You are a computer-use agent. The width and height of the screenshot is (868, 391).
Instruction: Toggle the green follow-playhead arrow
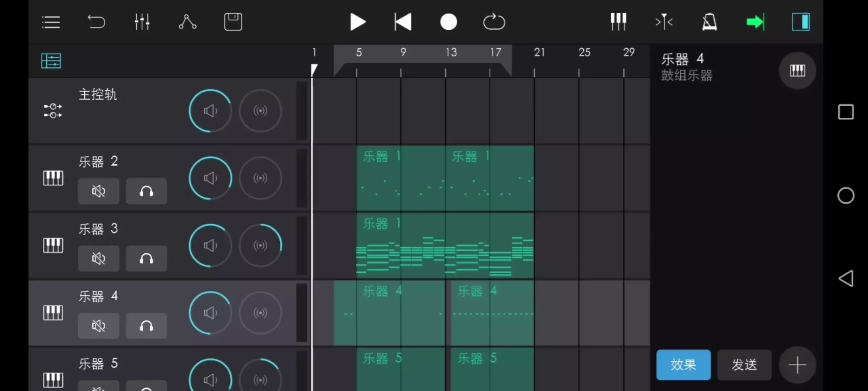755,22
